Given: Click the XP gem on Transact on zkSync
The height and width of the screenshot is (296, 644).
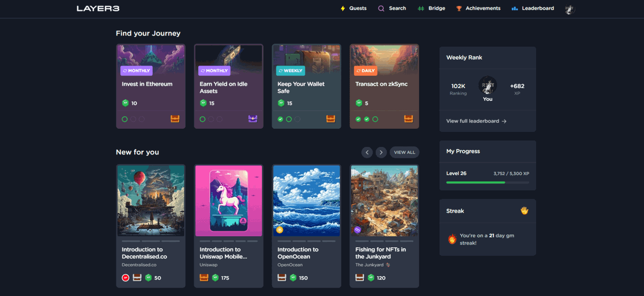Looking at the screenshot, I should [x=359, y=103].
